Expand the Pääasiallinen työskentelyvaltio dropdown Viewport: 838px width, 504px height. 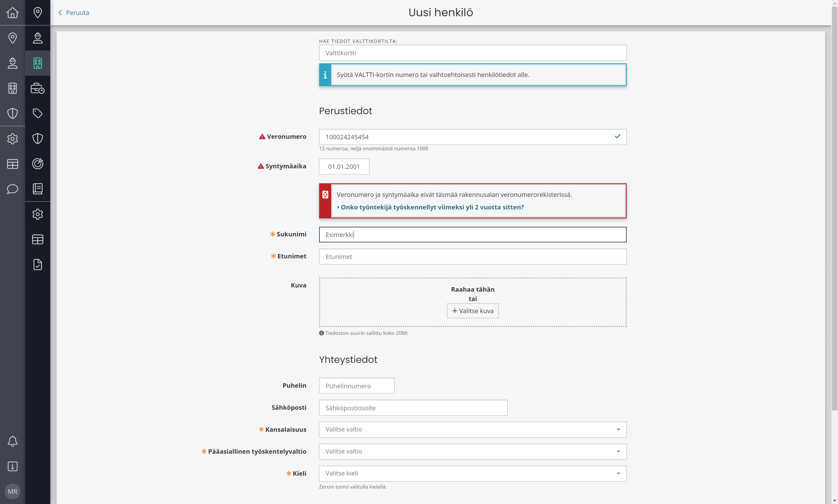[x=473, y=452]
